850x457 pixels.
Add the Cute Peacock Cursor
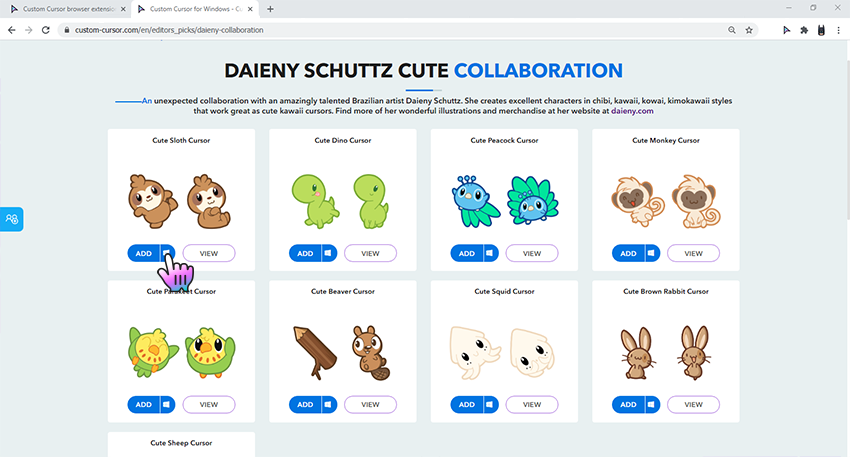point(467,253)
